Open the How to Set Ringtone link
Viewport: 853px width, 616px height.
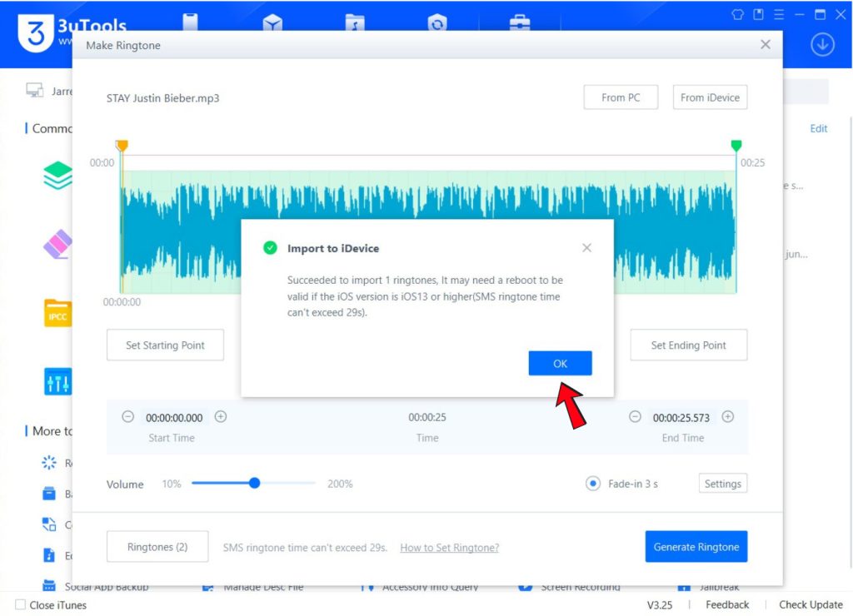(x=449, y=548)
